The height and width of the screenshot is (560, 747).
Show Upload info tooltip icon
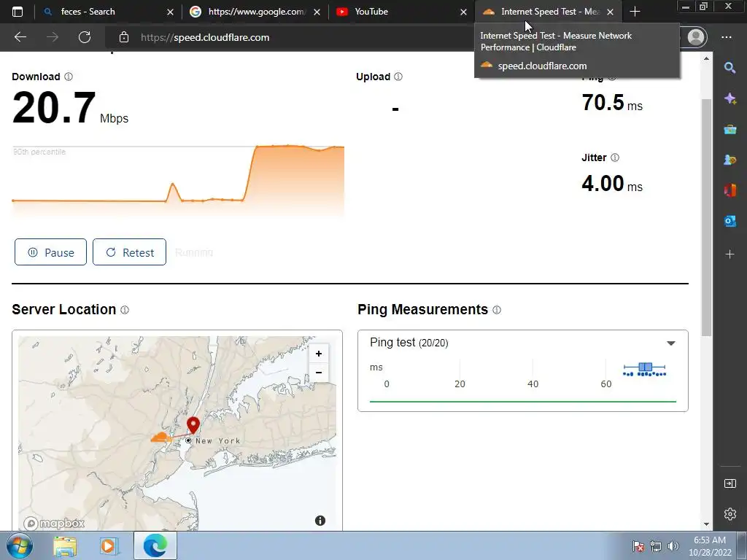(398, 77)
